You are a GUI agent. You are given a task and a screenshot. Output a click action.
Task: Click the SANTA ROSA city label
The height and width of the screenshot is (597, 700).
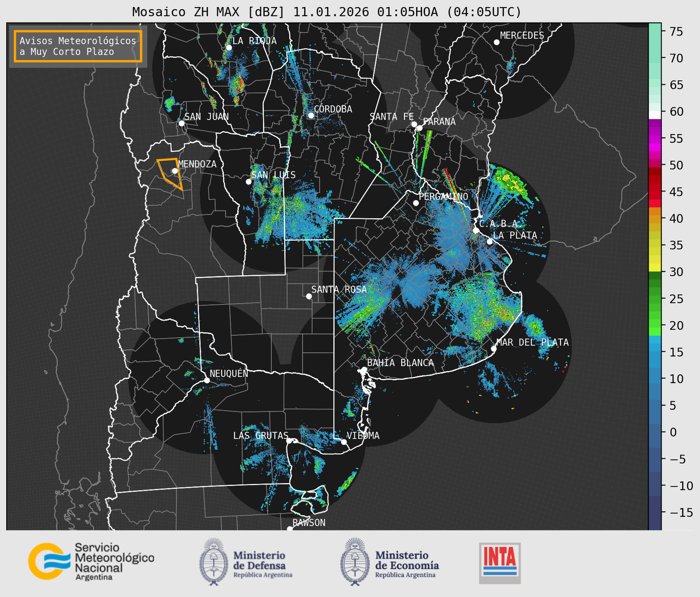click(339, 289)
